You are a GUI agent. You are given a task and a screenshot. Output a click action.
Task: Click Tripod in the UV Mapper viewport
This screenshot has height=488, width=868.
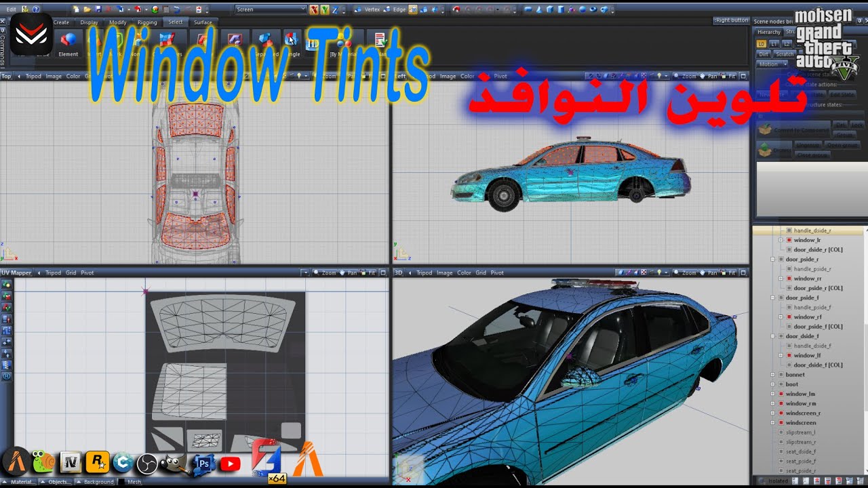(x=53, y=272)
